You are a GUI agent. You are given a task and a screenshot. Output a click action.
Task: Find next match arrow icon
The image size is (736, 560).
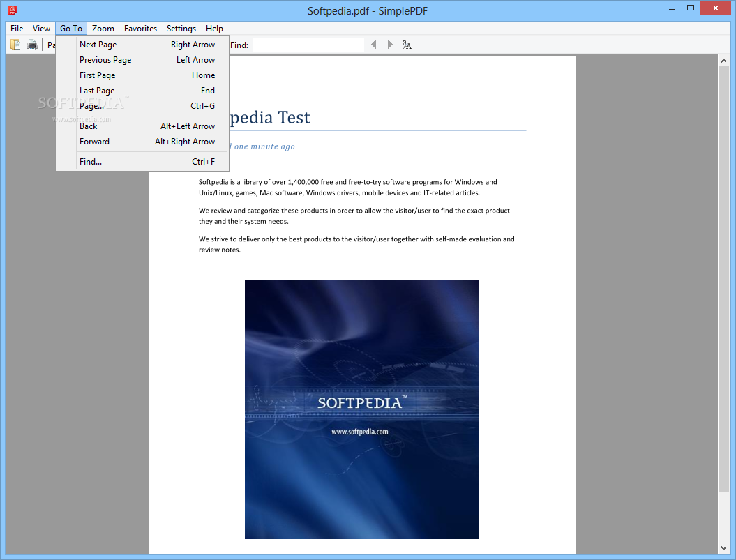click(x=389, y=45)
